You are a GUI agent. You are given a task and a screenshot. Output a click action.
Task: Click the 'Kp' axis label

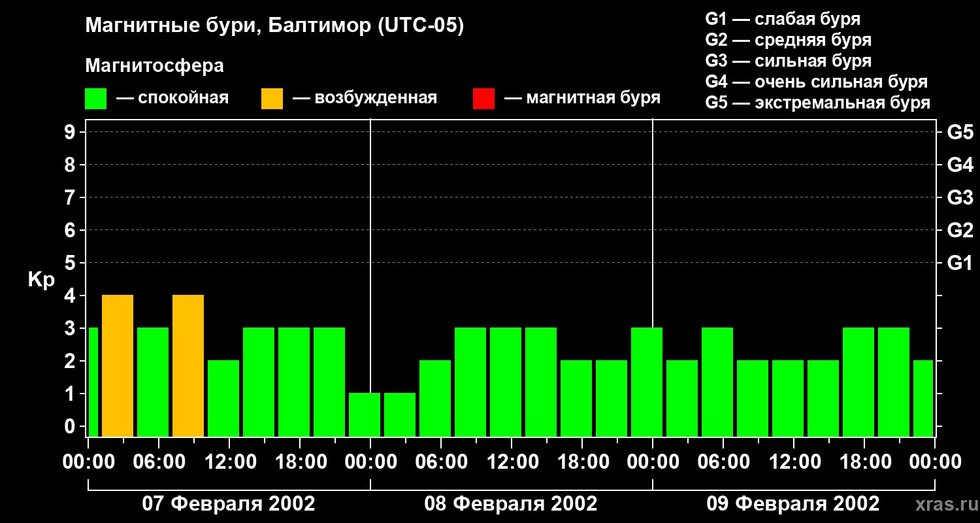41,280
